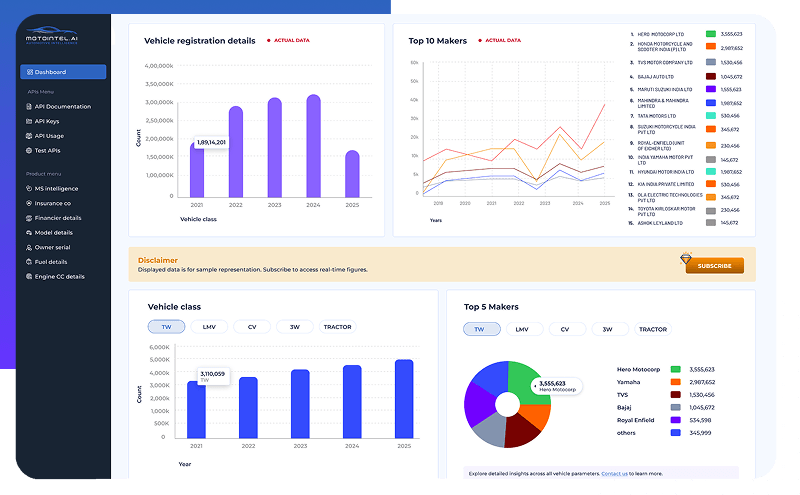Select TW tab in Vehicle class

[x=166, y=327]
